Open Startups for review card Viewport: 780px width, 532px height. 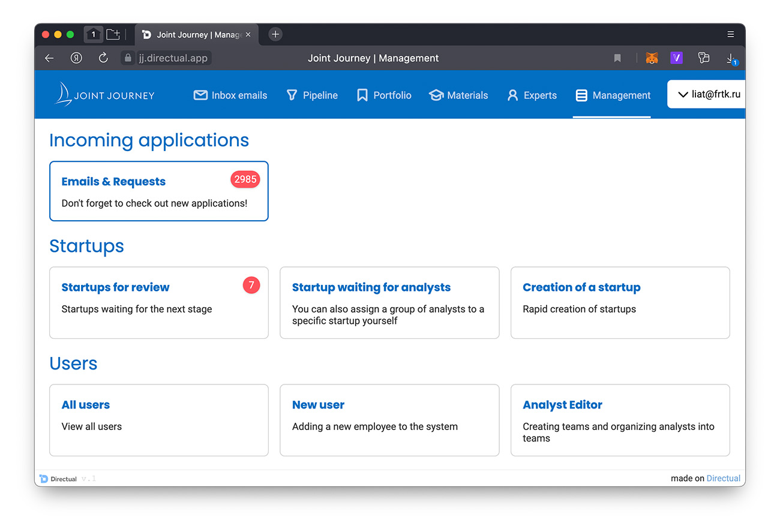(x=158, y=303)
